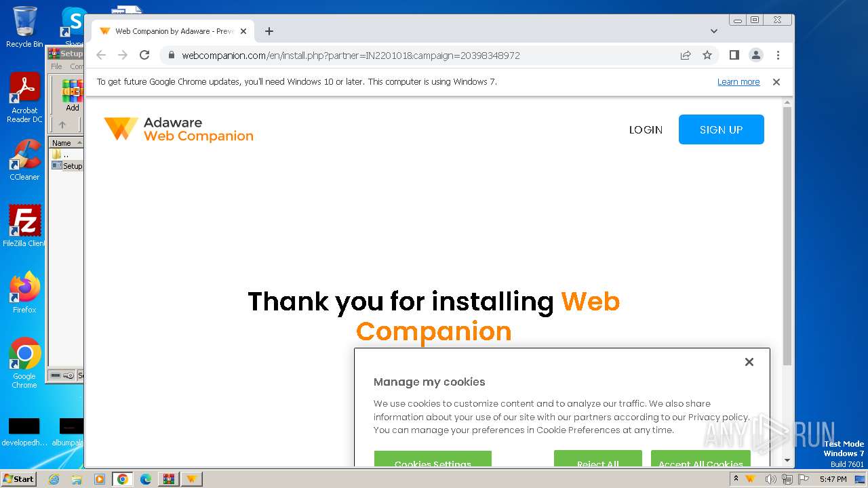
Task: Open the Windows Start menu
Action: coord(19,479)
